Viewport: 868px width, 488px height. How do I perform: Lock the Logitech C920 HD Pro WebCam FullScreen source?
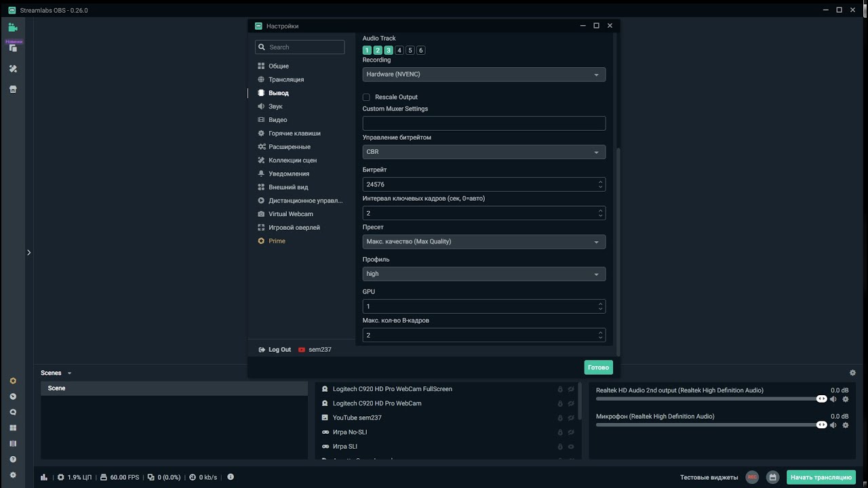click(x=560, y=389)
